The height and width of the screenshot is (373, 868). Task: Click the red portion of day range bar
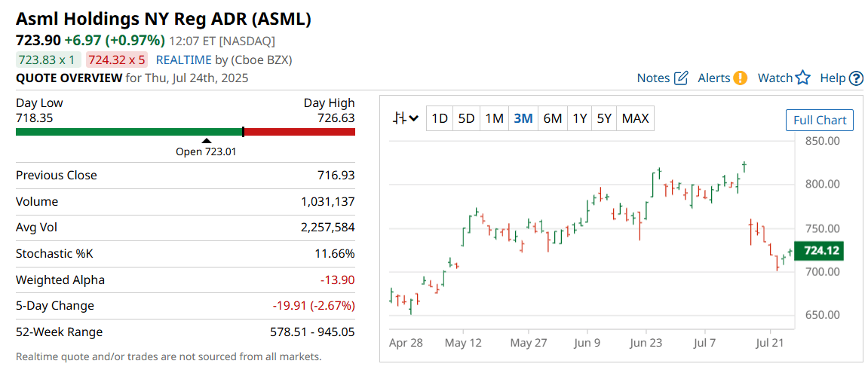click(x=299, y=132)
